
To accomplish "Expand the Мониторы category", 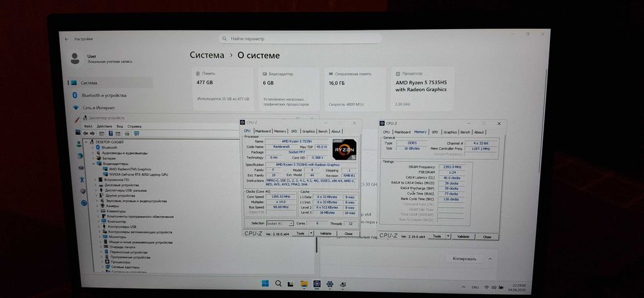I will [100, 237].
